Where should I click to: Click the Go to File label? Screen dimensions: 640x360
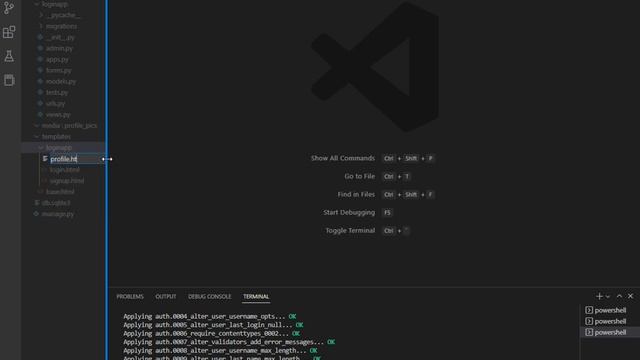(x=360, y=176)
